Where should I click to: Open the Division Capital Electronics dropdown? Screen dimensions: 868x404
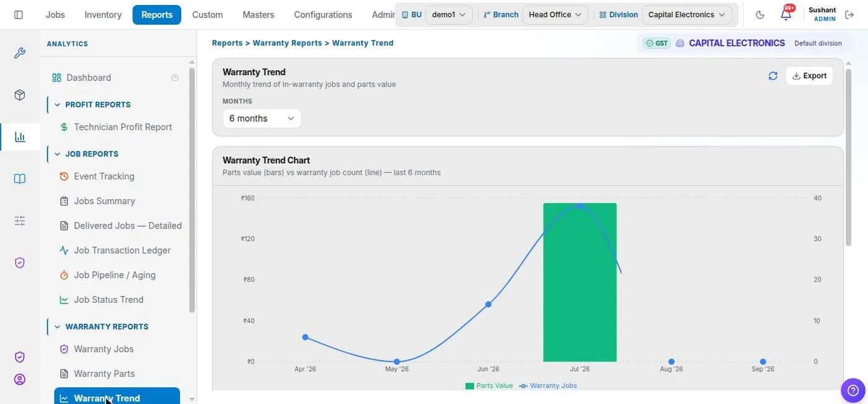(x=686, y=15)
